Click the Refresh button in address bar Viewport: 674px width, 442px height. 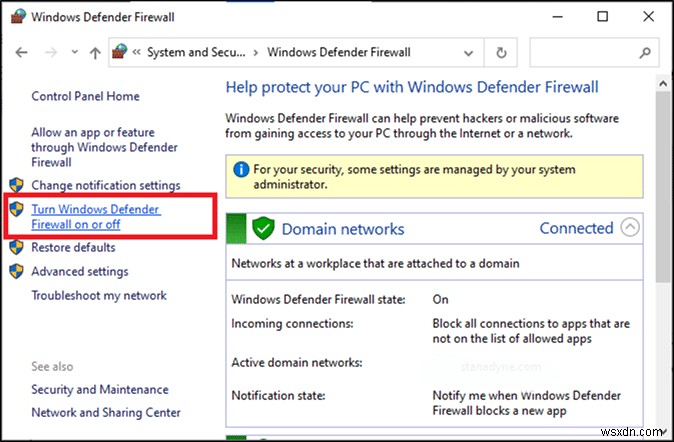tap(501, 52)
